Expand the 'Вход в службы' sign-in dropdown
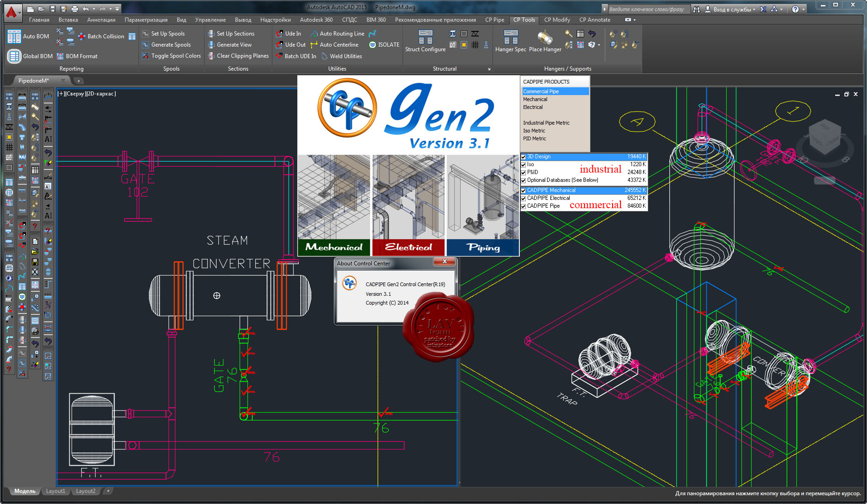 coord(754,9)
